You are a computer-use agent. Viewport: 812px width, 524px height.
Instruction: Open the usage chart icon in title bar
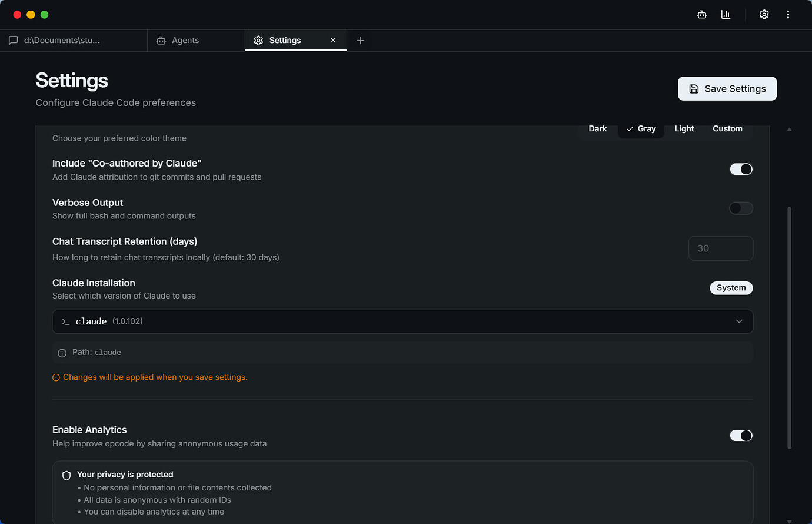[x=726, y=15]
